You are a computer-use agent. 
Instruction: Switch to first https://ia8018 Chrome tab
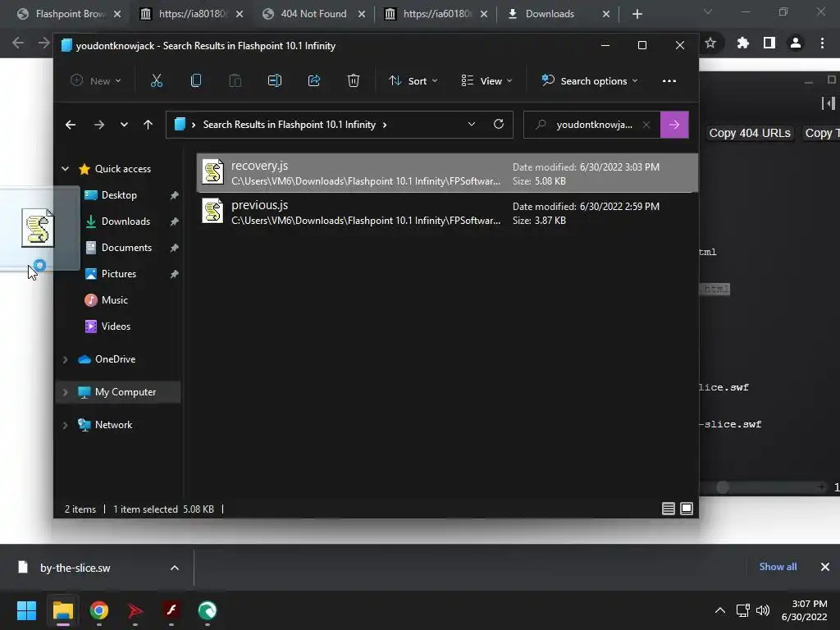[x=191, y=14]
